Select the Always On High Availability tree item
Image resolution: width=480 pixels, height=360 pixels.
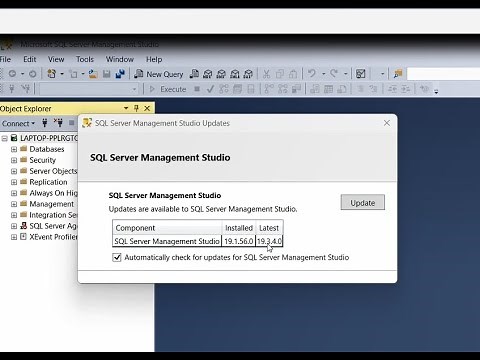[53, 193]
